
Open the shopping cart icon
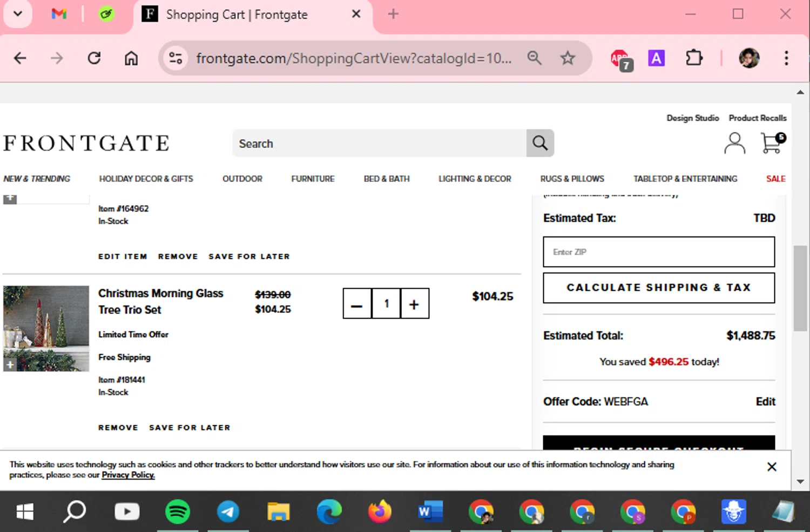(x=773, y=143)
